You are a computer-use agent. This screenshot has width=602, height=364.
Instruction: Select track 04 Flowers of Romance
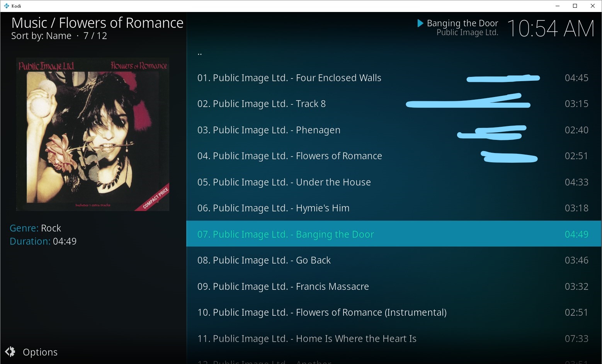pos(394,156)
